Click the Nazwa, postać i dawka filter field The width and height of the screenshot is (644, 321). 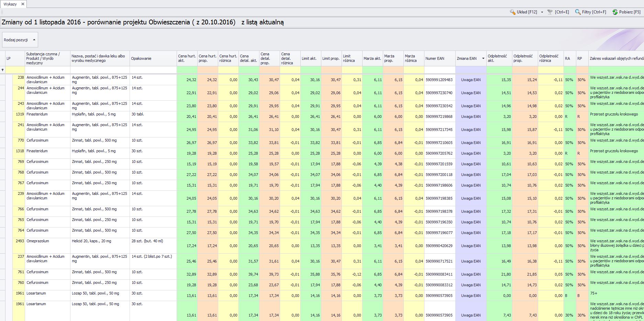click(x=100, y=70)
